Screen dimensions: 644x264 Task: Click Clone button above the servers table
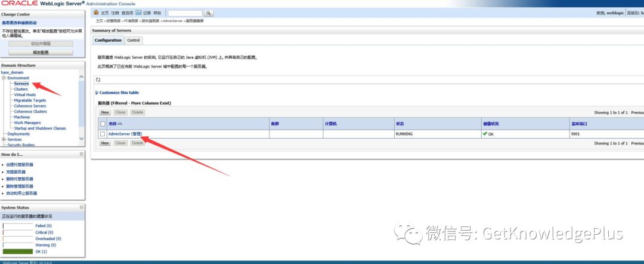coord(120,112)
